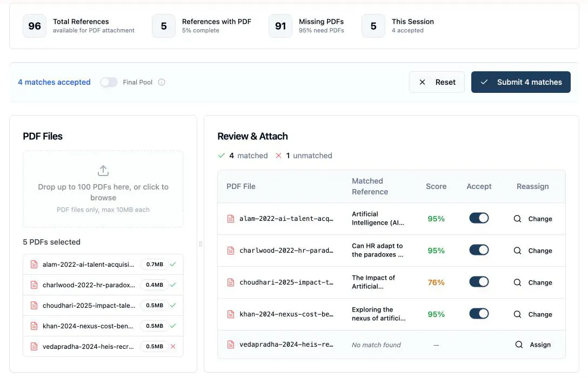The width and height of the screenshot is (588, 378).
Task: Click the '4 matches accepted' text
Action: pos(55,82)
